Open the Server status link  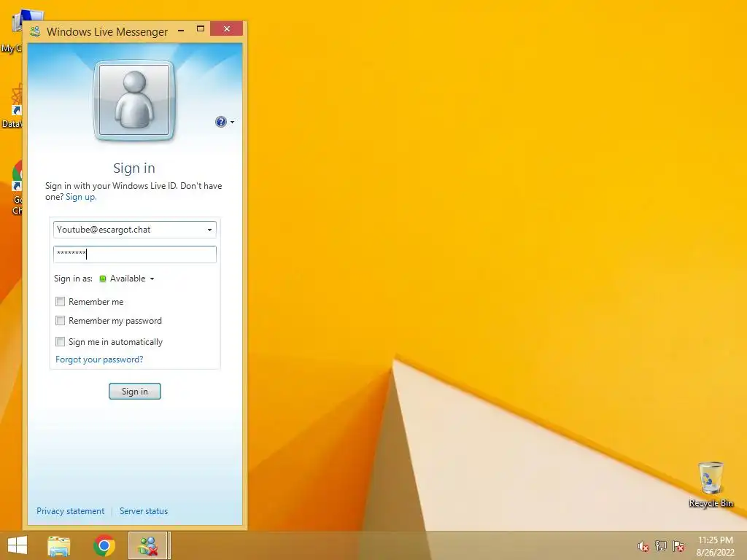(144, 511)
